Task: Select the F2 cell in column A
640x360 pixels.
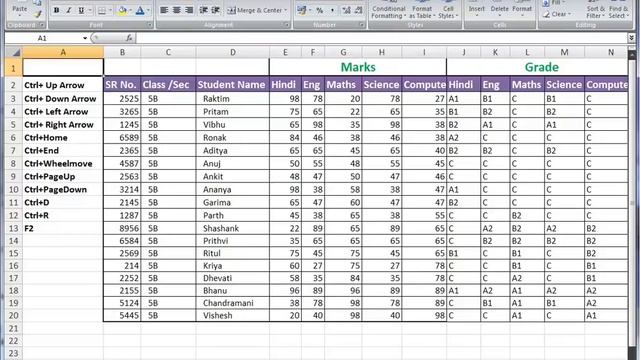Action: pos(63,228)
